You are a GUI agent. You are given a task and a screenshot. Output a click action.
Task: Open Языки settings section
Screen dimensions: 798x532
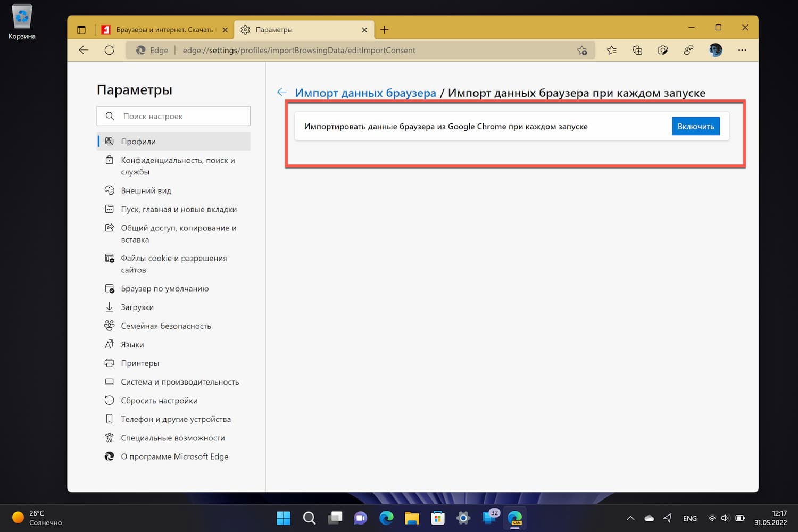coord(173,344)
